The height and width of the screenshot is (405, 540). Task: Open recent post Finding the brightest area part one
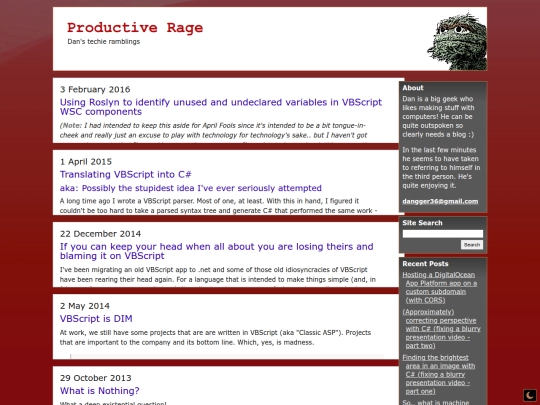(x=439, y=374)
